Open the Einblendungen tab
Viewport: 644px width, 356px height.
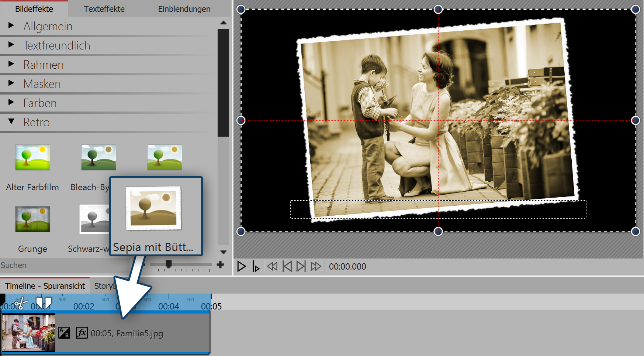(x=184, y=9)
